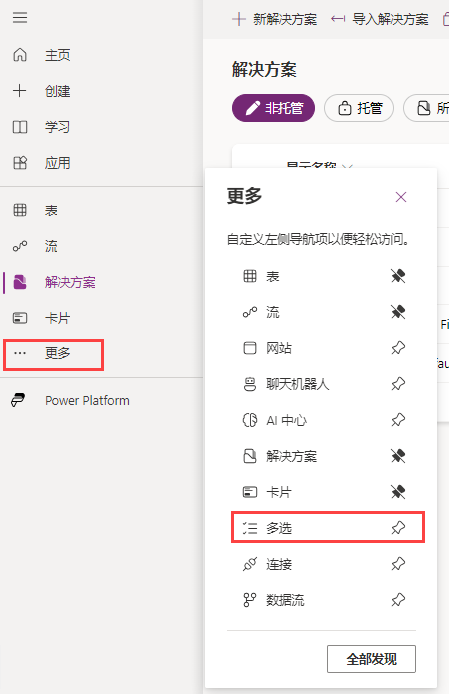Pin 数据流 to the navigation
Image resolution: width=449 pixels, height=694 pixels.
point(398,600)
